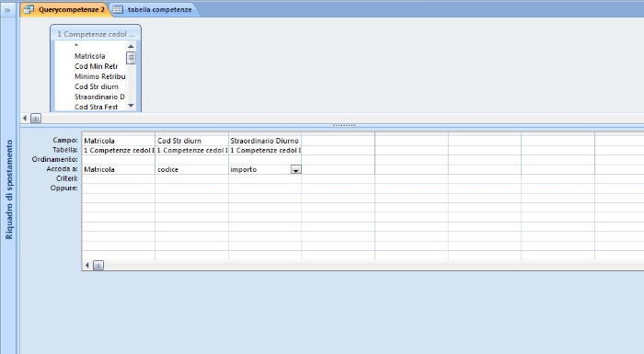Click Oppure cell under Straordinario Diurno column
Viewport: 644px width, 354px height.
[265, 188]
